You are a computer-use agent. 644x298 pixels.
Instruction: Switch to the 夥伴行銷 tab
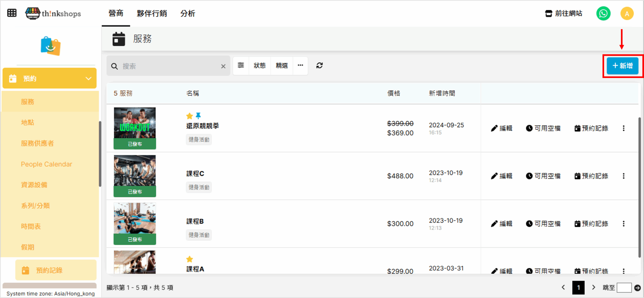tap(152, 14)
